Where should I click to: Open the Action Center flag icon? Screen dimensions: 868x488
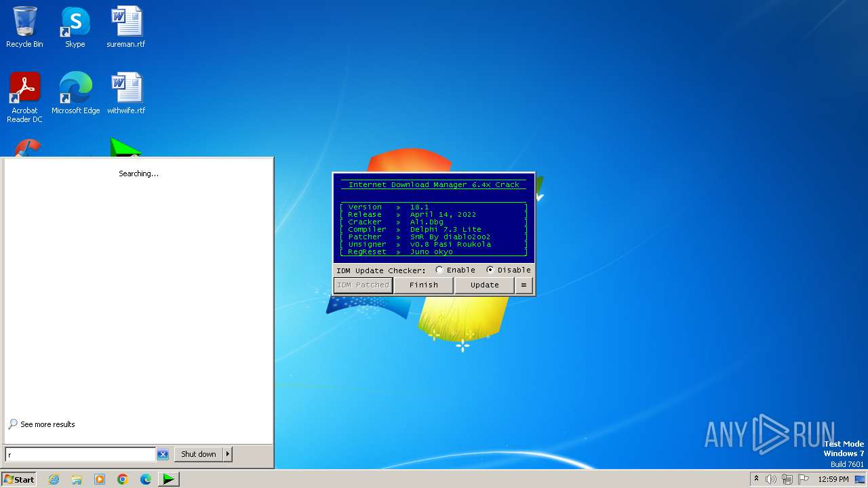(x=804, y=479)
